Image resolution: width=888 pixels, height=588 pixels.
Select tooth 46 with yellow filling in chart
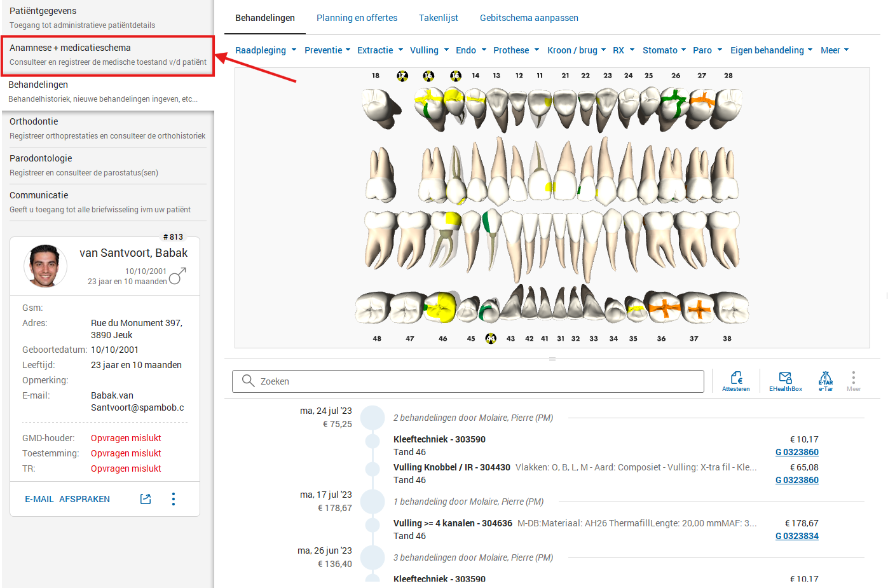(x=441, y=308)
